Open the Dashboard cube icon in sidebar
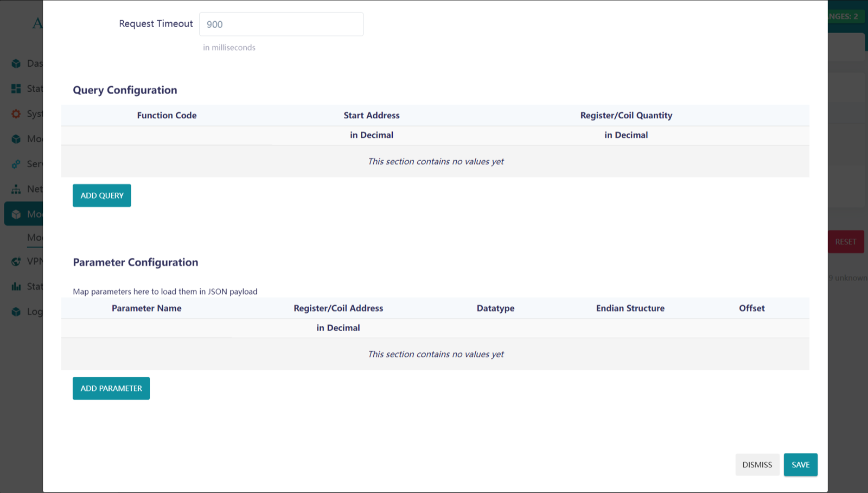The height and width of the screenshot is (493, 868). 16,64
